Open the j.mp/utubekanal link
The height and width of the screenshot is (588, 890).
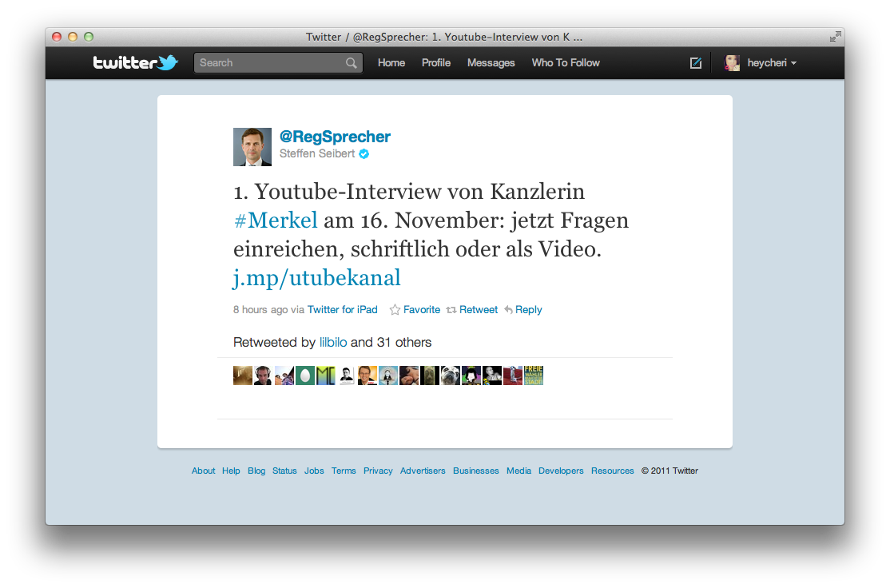pyautogui.click(x=316, y=278)
